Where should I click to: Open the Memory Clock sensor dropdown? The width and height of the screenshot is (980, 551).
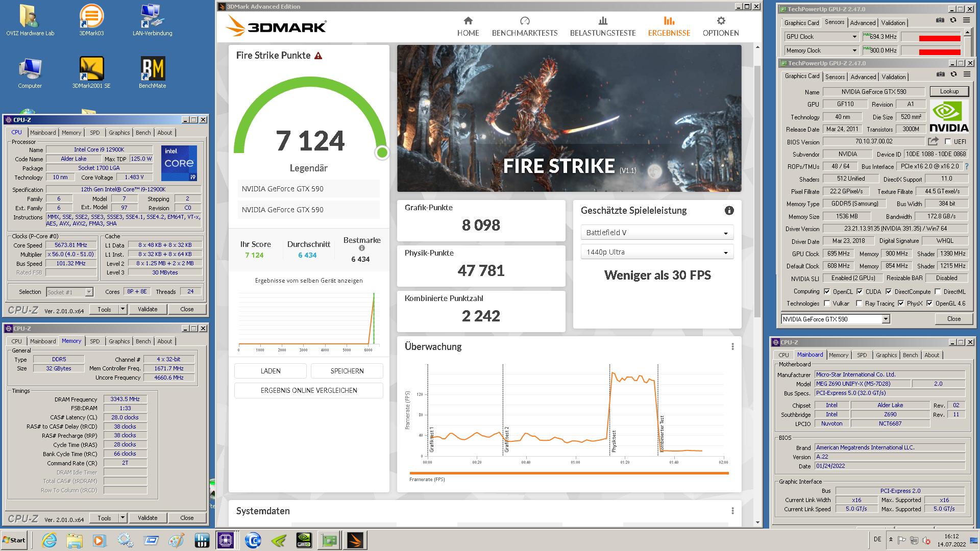821,51
